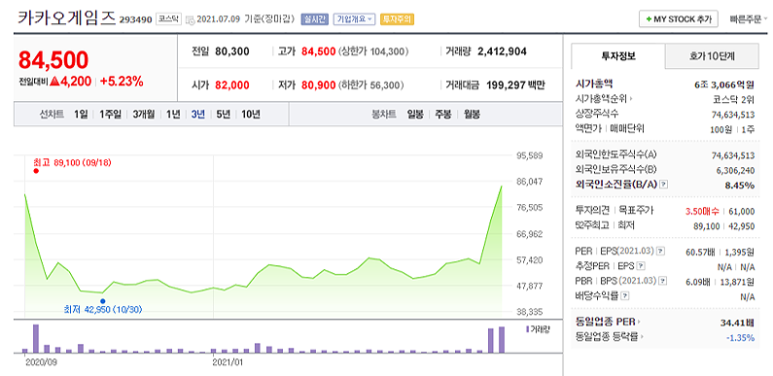773x376 pixels.
Task: Select the 3개월 line chart period
Action: pos(143,115)
